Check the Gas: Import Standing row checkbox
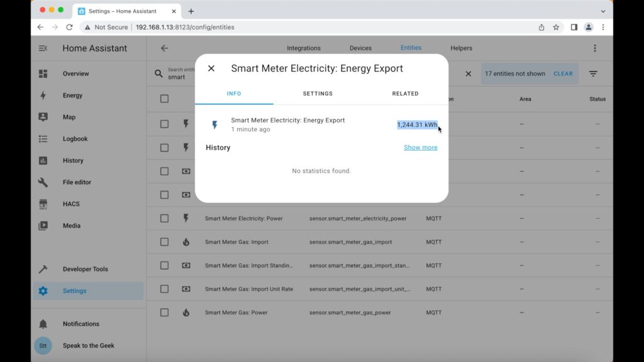 (164, 266)
